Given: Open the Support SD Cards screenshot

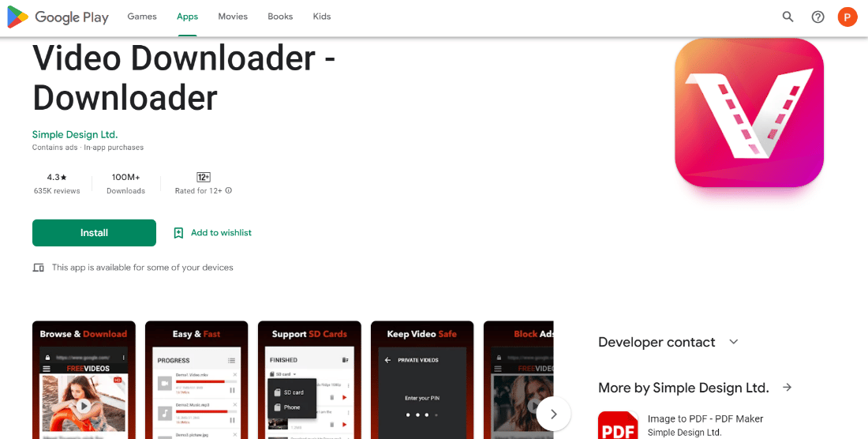Looking at the screenshot, I should [309, 380].
